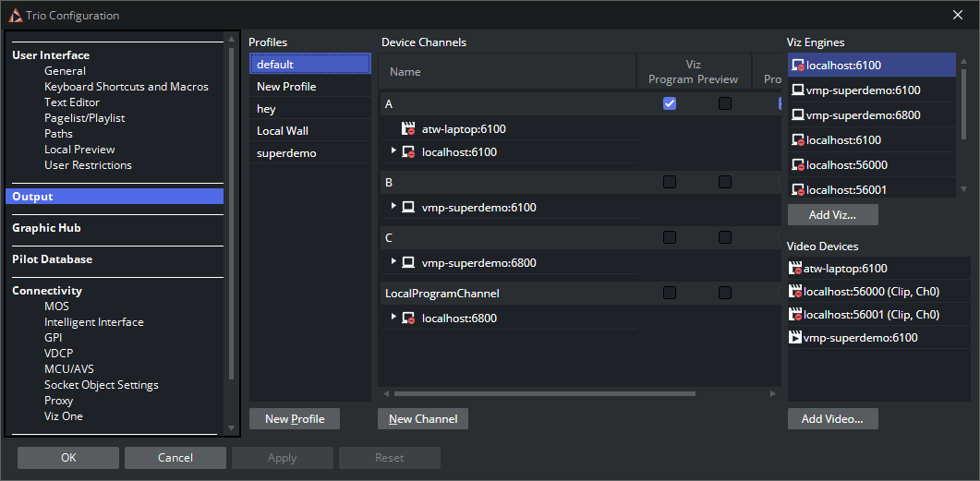Expand vmp-superdemo:6800 under channel C
The image size is (980, 481).
pyautogui.click(x=393, y=262)
